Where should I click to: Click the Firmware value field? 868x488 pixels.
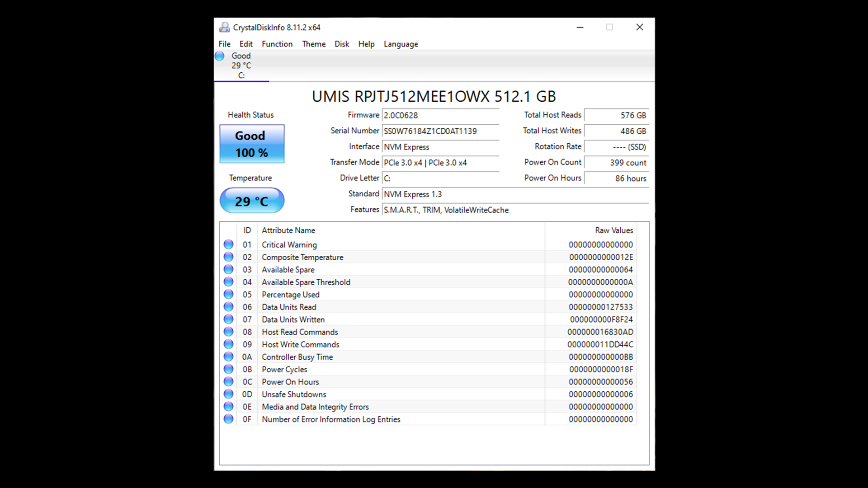coord(440,115)
